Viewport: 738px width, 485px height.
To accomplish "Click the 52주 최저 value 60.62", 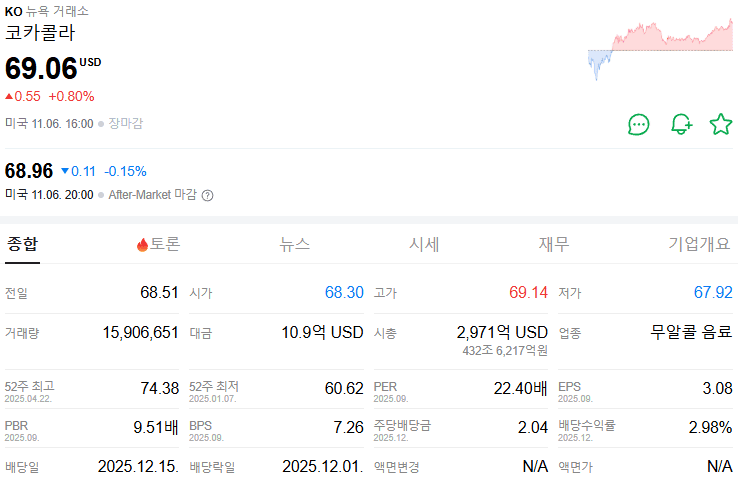I will [344, 388].
